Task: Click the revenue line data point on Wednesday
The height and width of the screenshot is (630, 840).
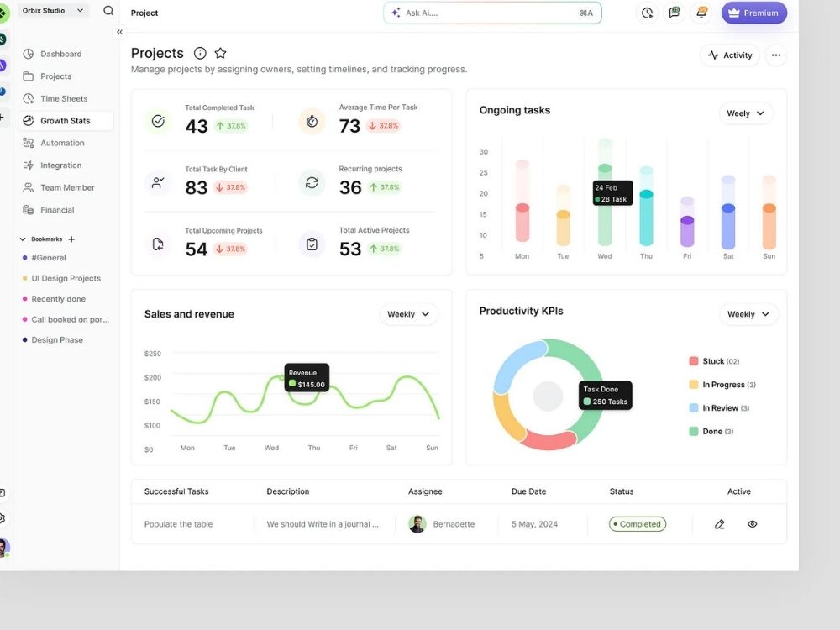Action: pos(281,378)
